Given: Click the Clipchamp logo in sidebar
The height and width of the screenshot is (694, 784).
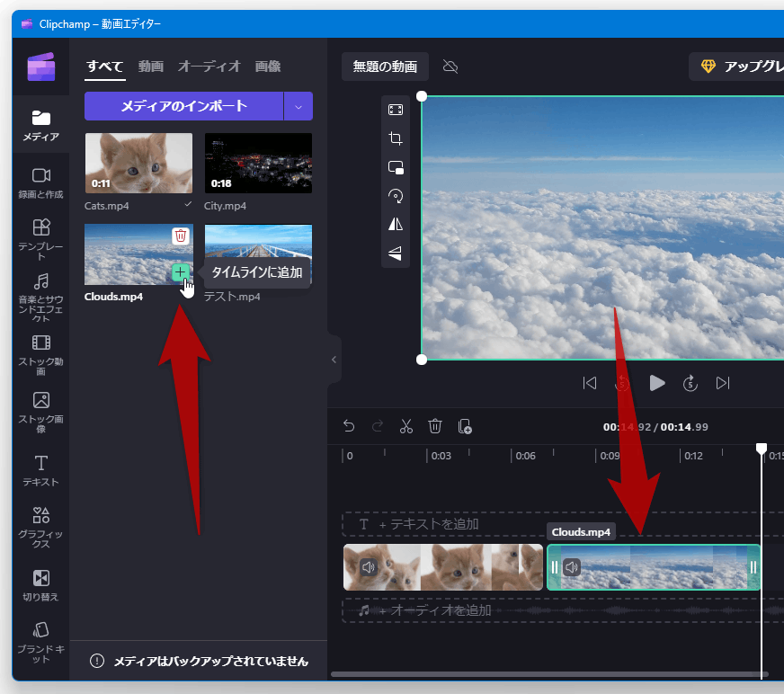Looking at the screenshot, I should [x=41, y=67].
